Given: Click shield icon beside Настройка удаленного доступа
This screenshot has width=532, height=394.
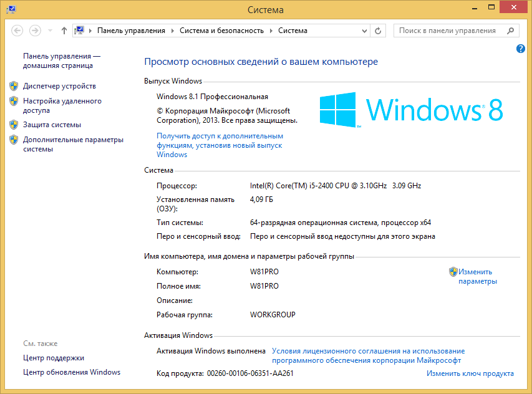Looking at the screenshot, I should pos(14,101).
